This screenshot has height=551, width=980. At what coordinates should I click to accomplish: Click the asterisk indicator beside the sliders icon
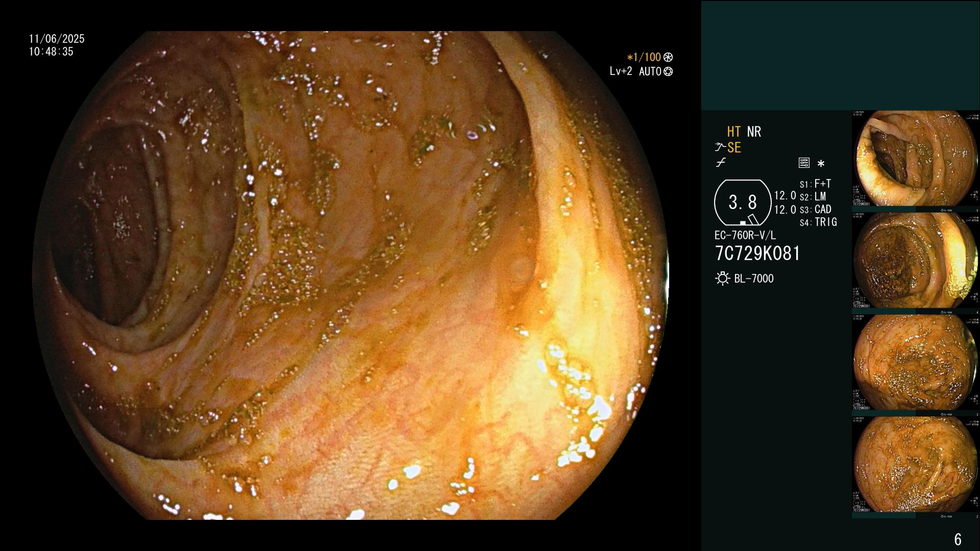(x=821, y=164)
